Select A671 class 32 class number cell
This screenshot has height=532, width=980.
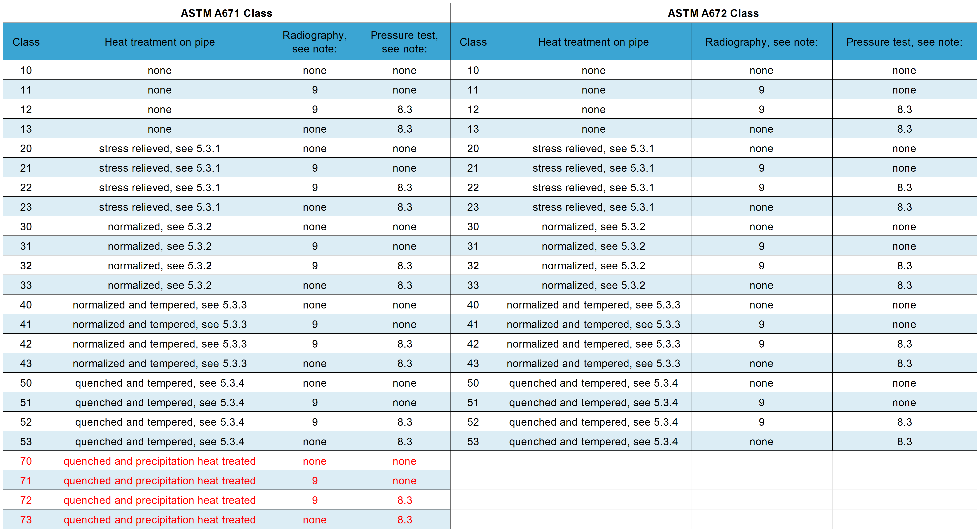coord(26,265)
